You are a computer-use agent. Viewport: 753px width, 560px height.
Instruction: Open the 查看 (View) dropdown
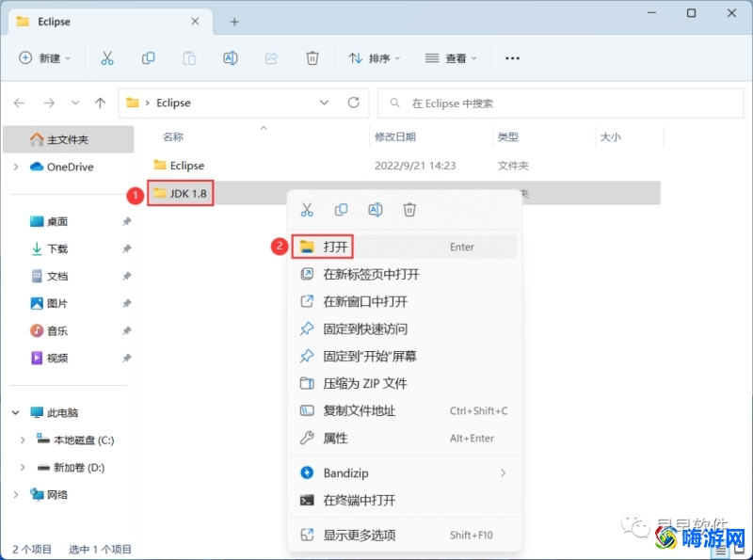pos(451,58)
